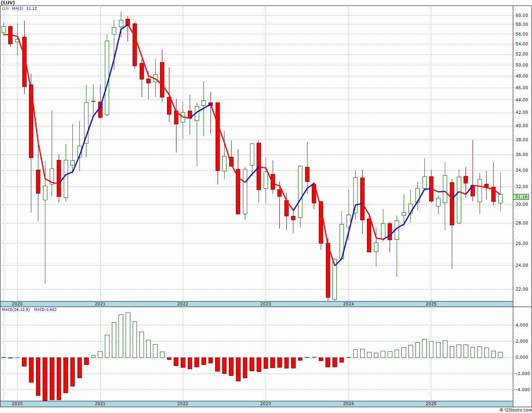Select the 30.00 price axis label

[521, 205]
